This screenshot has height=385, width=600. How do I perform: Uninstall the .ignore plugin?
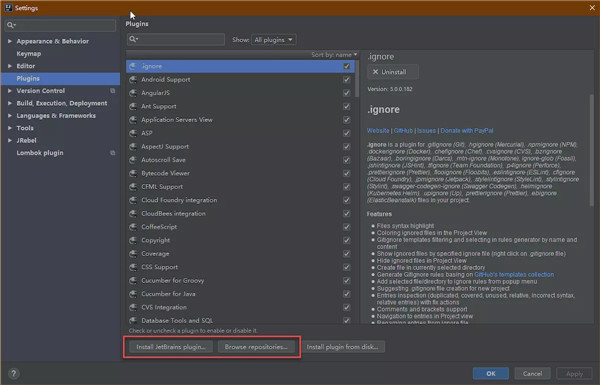click(x=393, y=72)
